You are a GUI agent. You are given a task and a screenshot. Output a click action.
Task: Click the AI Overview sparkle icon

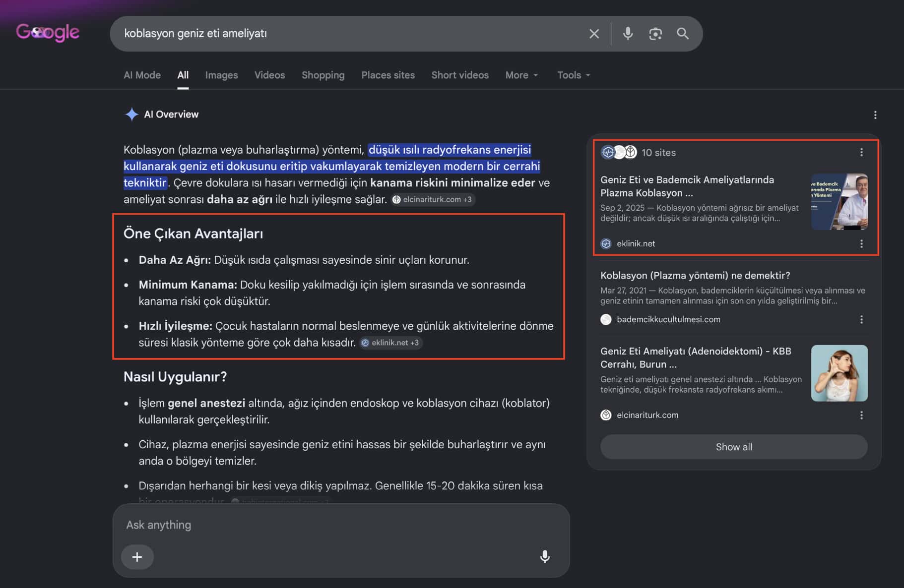pyautogui.click(x=131, y=115)
